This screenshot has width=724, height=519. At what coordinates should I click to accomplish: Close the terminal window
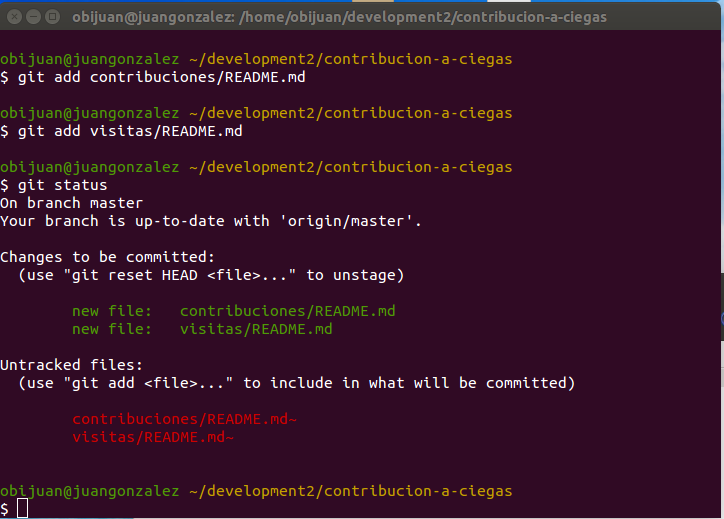[x=13, y=17]
